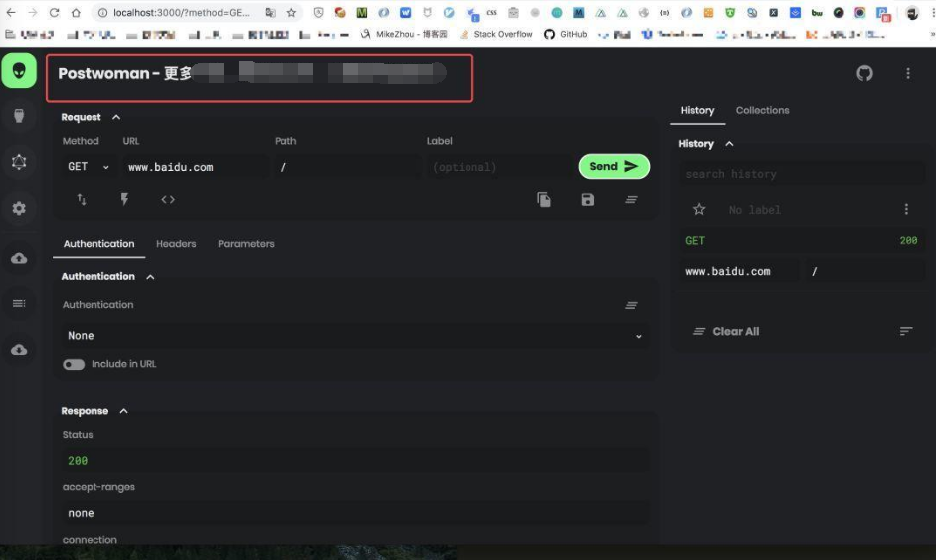Image resolution: width=936 pixels, height=560 pixels.
Task: Open the Stack Overflow bookmark
Action: pyautogui.click(x=496, y=34)
